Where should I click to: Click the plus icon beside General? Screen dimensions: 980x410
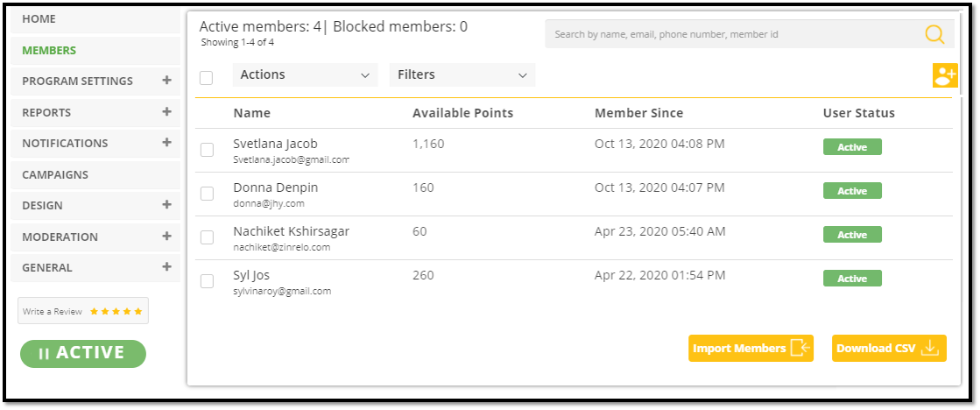pyautogui.click(x=166, y=267)
